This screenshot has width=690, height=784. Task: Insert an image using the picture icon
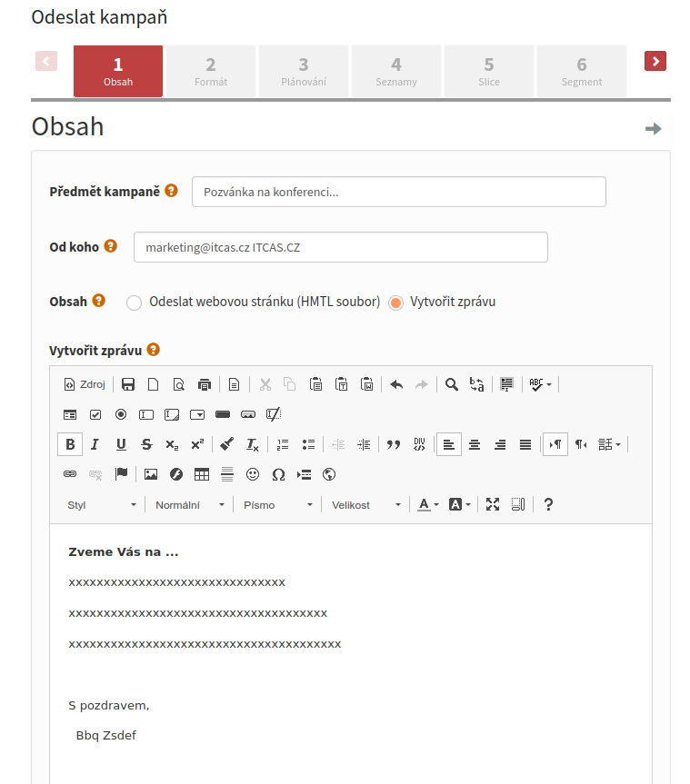click(151, 474)
